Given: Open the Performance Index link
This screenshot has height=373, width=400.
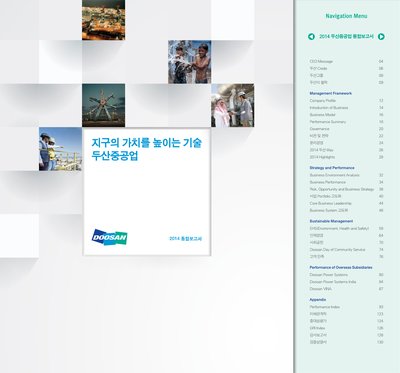Looking at the screenshot, I should [x=324, y=307].
